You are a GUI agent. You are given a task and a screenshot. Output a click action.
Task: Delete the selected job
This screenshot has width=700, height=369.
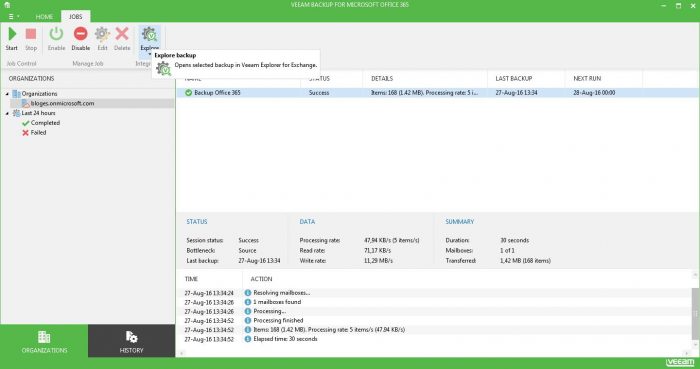coord(122,38)
